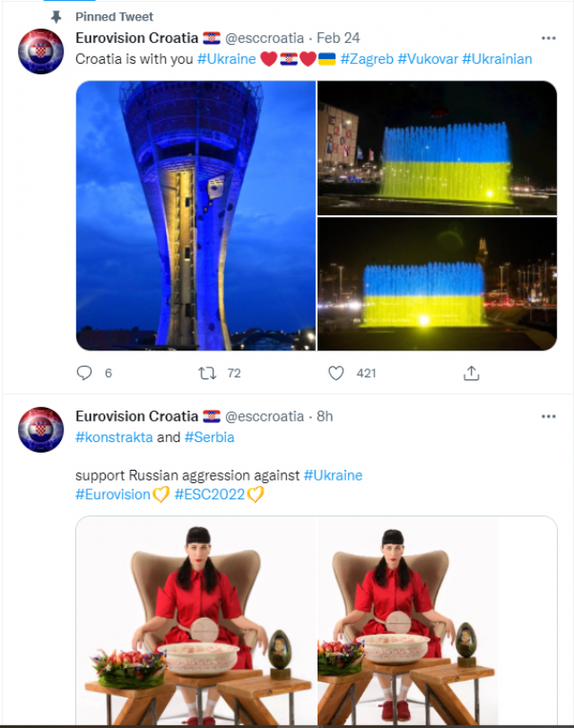574x728 pixels.
Task: Click Eurovision Croatia avatar on second tweet
Action: (x=41, y=430)
